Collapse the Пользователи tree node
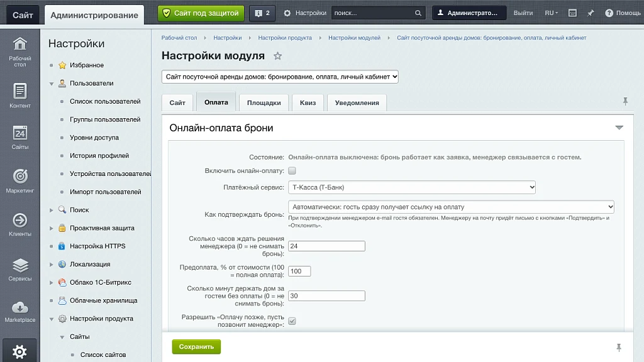The width and height of the screenshot is (644, 362). (x=52, y=84)
